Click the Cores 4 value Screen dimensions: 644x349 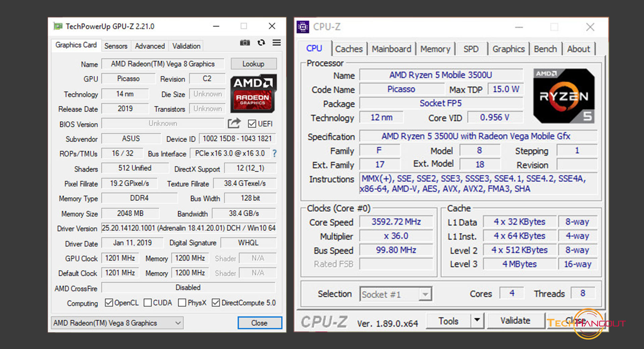(x=512, y=293)
